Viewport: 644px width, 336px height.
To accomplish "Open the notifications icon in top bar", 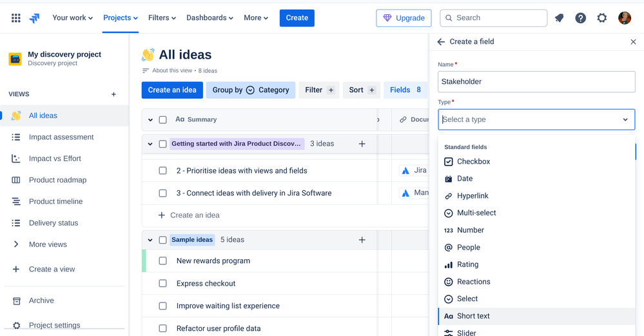I will (559, 18).
